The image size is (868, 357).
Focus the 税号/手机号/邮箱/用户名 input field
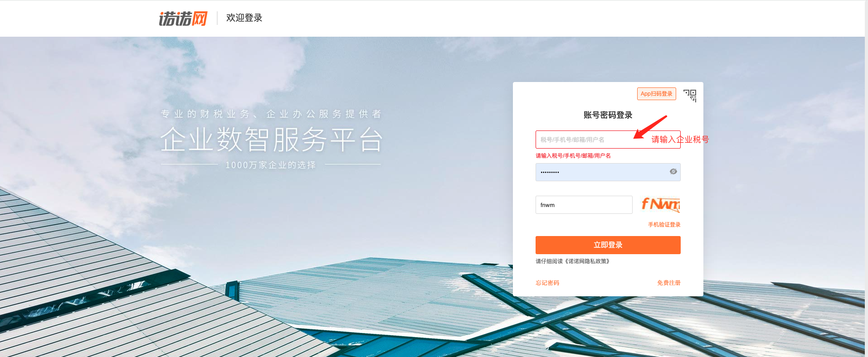608,140
